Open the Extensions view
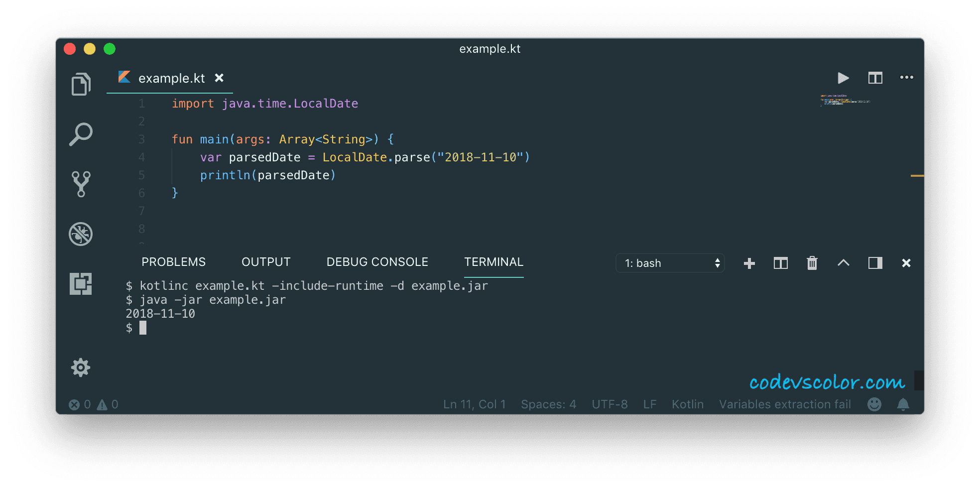Screen dimensions: 980x488 click(x=81, y=283)
